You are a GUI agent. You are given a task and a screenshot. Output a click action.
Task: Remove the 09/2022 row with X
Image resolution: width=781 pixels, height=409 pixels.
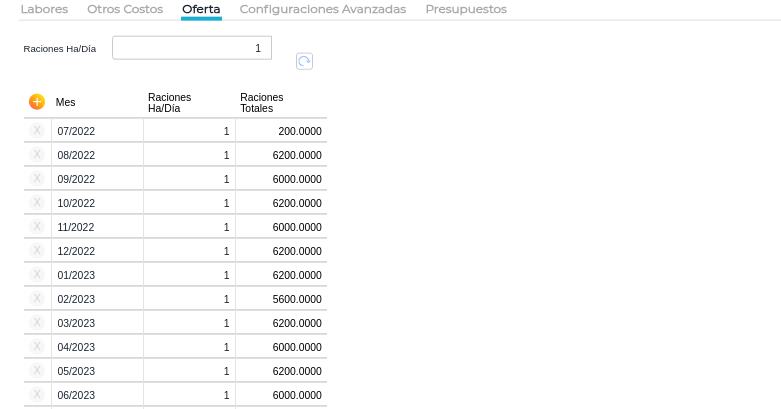pos(37,178)
